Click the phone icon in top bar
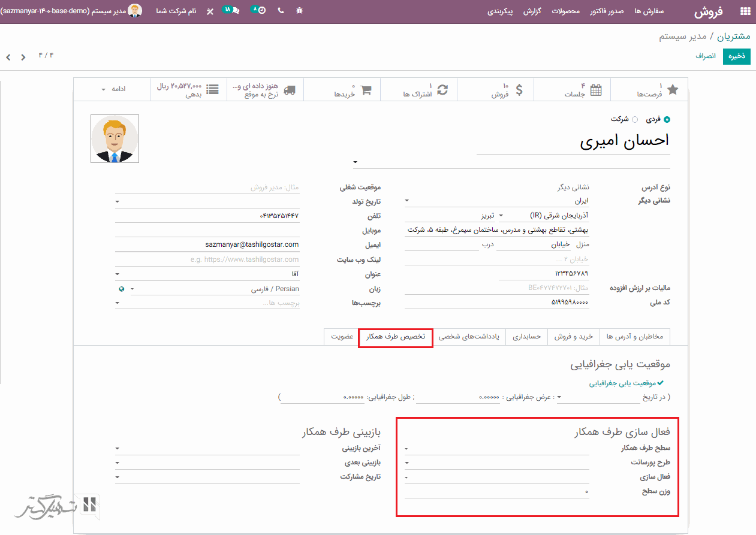The width and height of the screenshot is (756, 535). coord(281,11)
